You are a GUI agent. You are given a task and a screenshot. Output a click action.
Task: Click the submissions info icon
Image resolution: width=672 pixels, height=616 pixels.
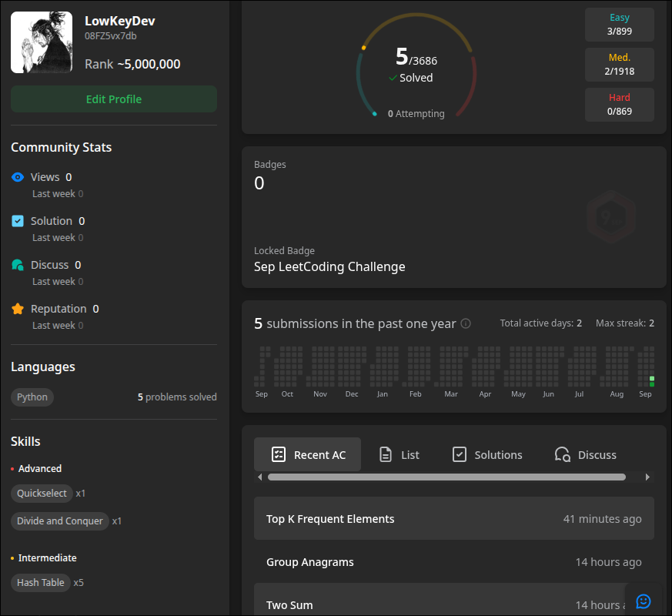click(x=466, y=323)
